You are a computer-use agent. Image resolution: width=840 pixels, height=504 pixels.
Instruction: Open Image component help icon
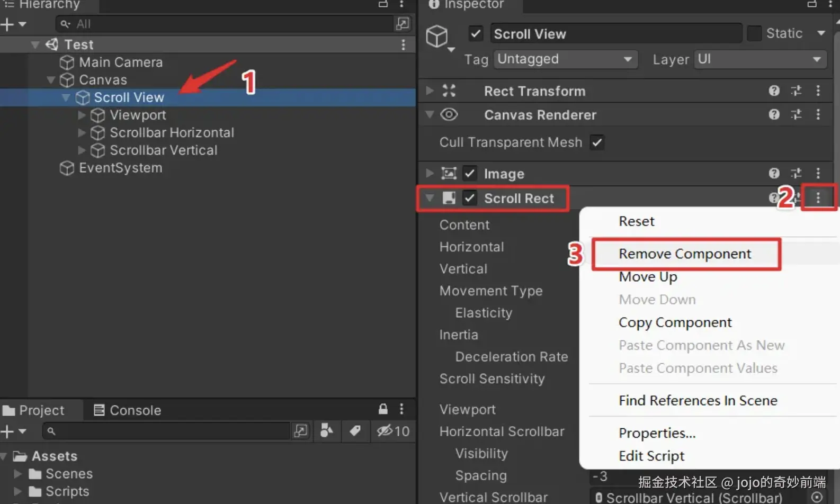pyautogui.click(x=774, y=173)
